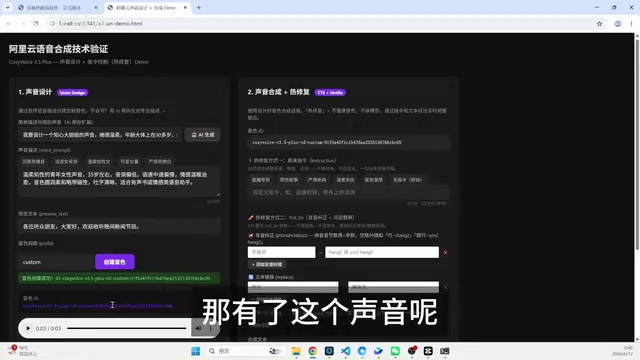Click the preview_text input field
Image resolution: width=640 pixels, height=360 pixels.
pos(119,226)
